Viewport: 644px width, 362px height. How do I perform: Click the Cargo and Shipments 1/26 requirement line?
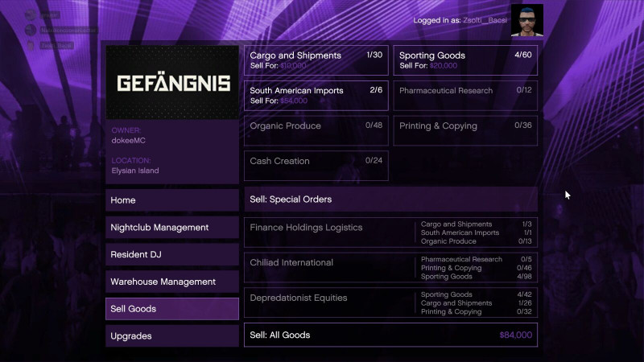tap(476, 303)
